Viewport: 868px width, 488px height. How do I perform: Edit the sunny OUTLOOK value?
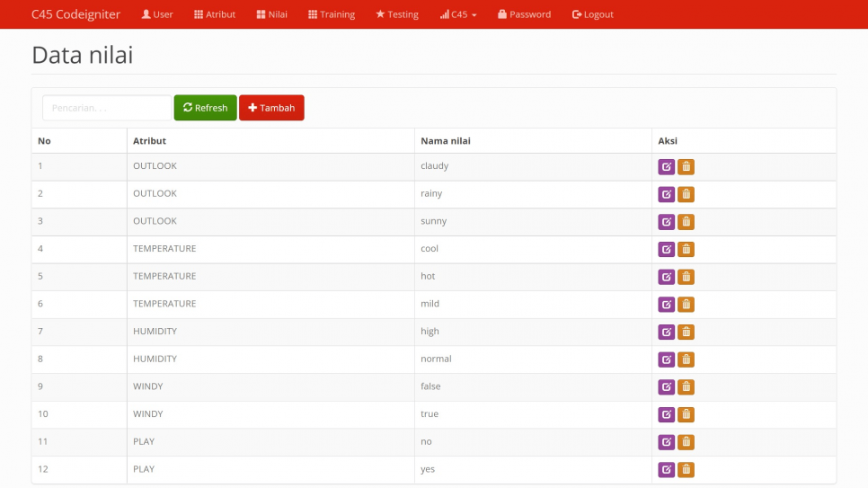[x=666, y=222]
